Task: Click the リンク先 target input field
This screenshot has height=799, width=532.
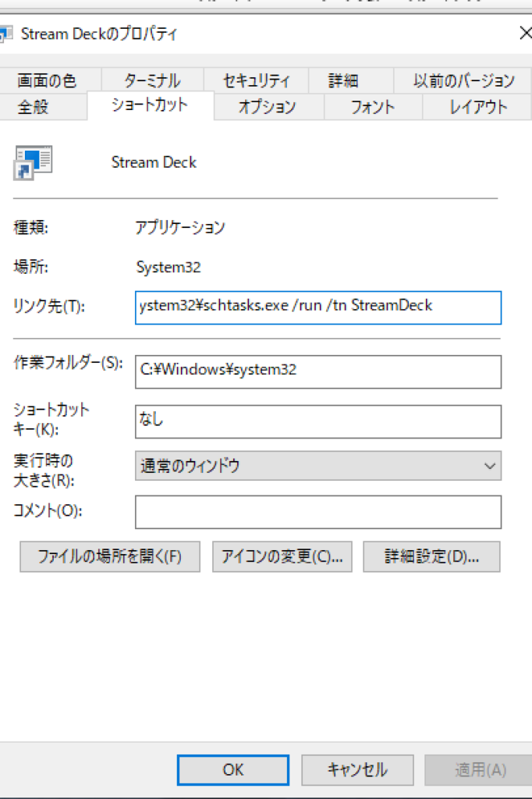Action: tap(318, 307)
